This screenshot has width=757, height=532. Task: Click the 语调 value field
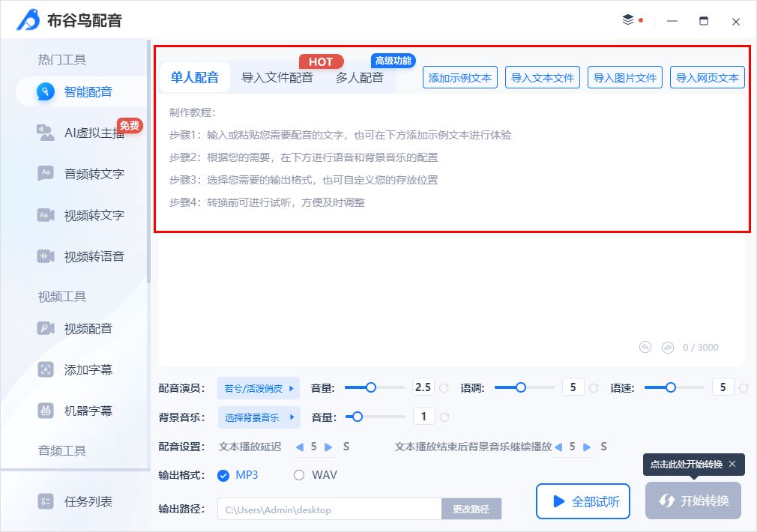coord(573,387)
